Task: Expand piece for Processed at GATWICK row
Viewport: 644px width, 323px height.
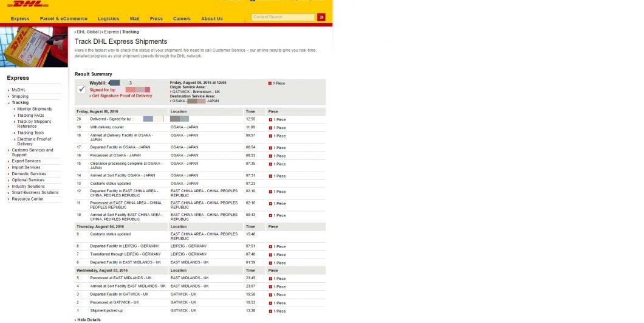Action: pyautogui.click(x=270, y=304)
